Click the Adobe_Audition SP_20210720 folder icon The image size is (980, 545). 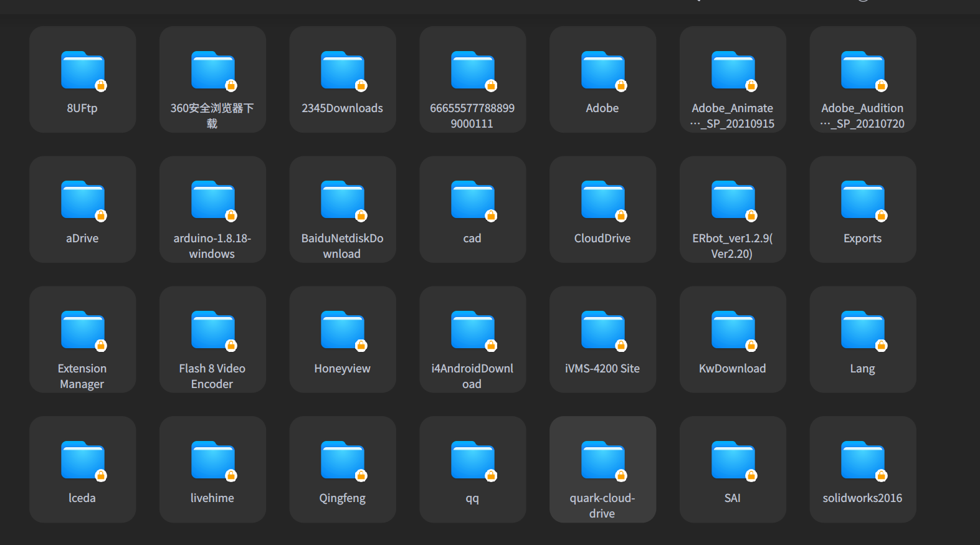[863, 70]
